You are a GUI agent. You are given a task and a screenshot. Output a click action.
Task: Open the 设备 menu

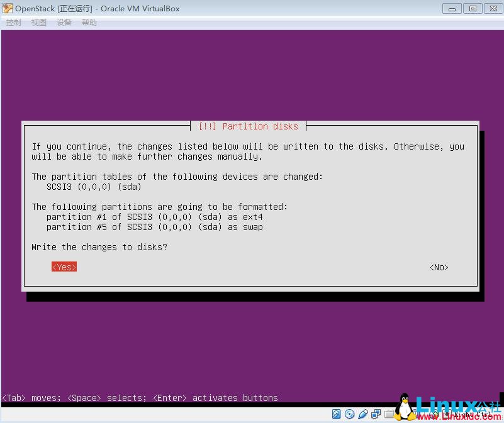64,22
